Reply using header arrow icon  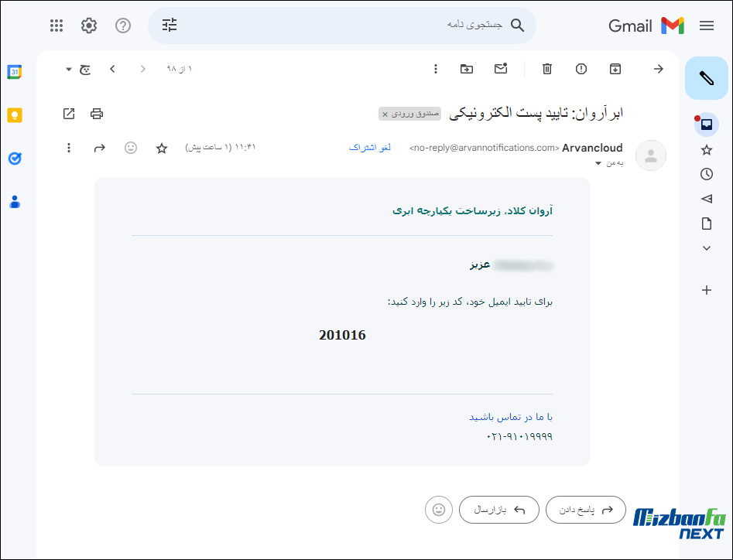(x=100, y=148)
